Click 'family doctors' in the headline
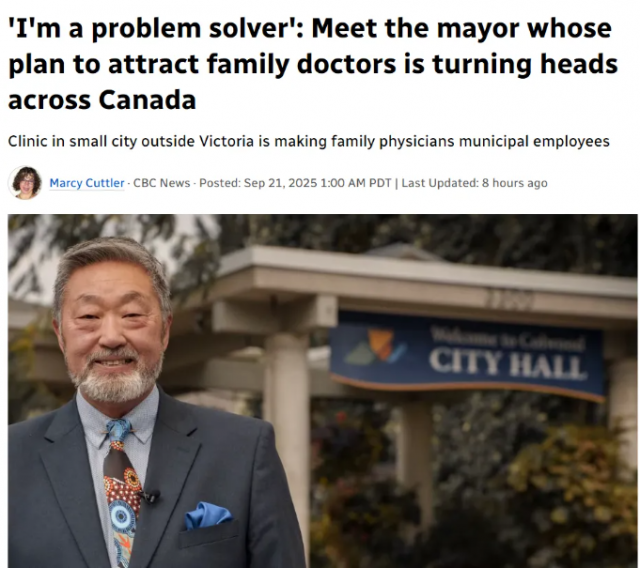 301,64
